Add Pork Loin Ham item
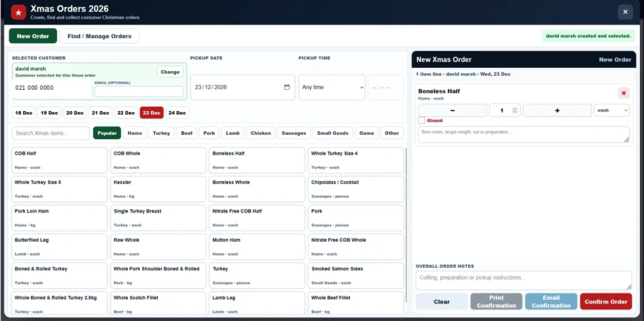Image resolution: width=644 pixels, height=321 pixels. [59, 218]
